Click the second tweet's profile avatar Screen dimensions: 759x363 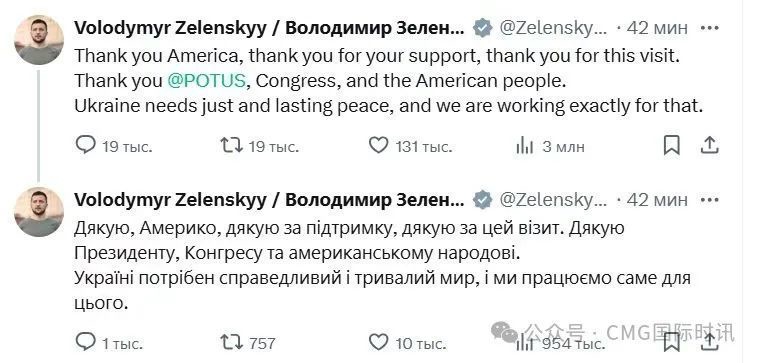pyautogui.click(x=39, y=212)
